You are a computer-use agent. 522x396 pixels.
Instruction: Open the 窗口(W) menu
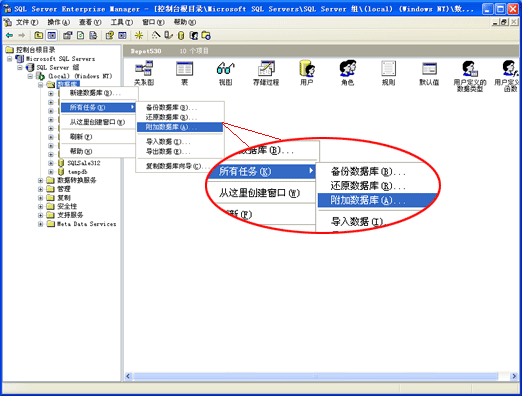point(153,22)
